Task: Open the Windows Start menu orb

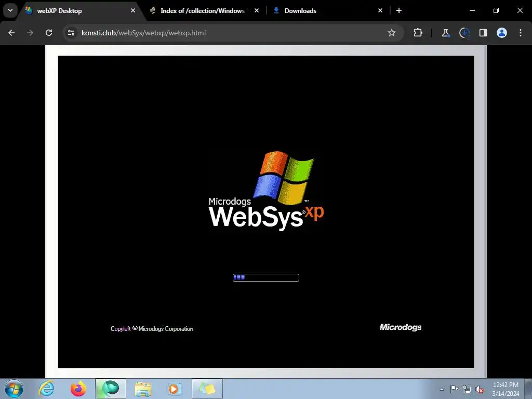Action: 14,389
